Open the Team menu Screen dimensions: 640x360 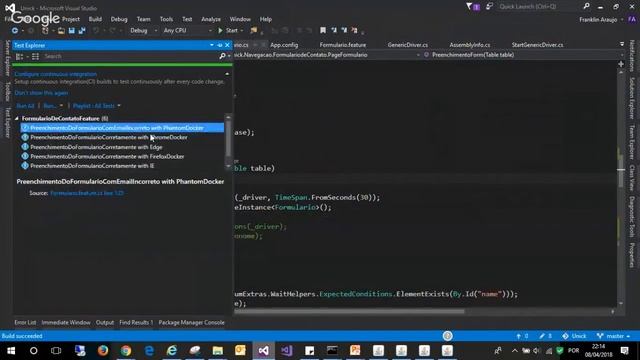point(143,19)
